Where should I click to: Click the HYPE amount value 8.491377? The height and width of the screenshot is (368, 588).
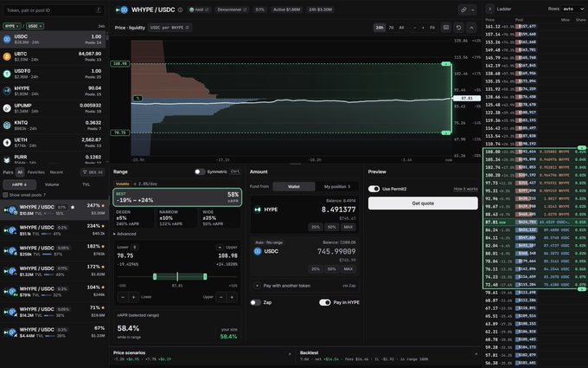point(338,210)
